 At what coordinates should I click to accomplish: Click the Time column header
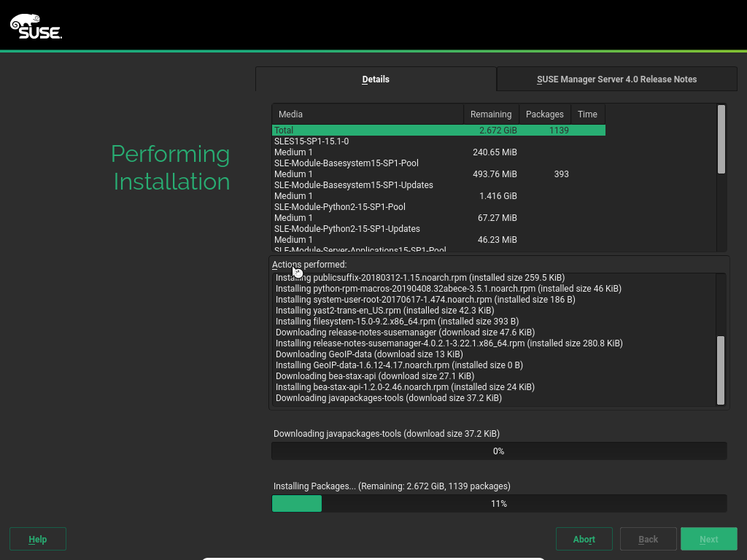[x=587, y=114]
